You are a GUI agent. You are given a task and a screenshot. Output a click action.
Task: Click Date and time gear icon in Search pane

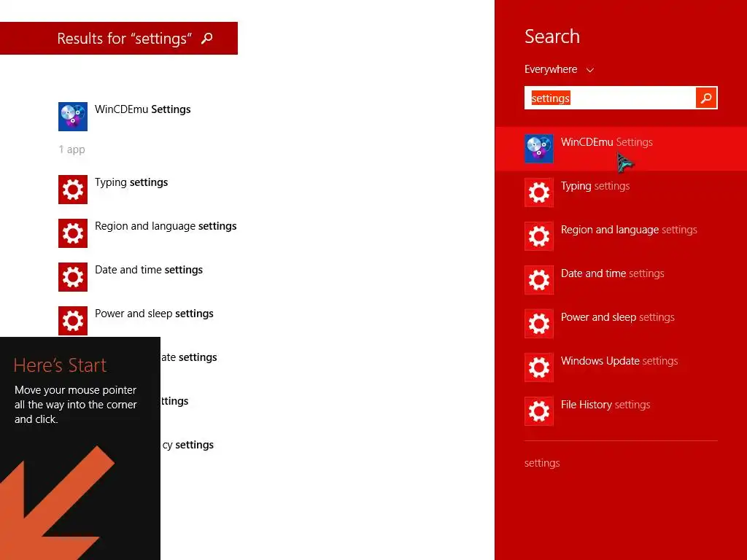(539, 280)
